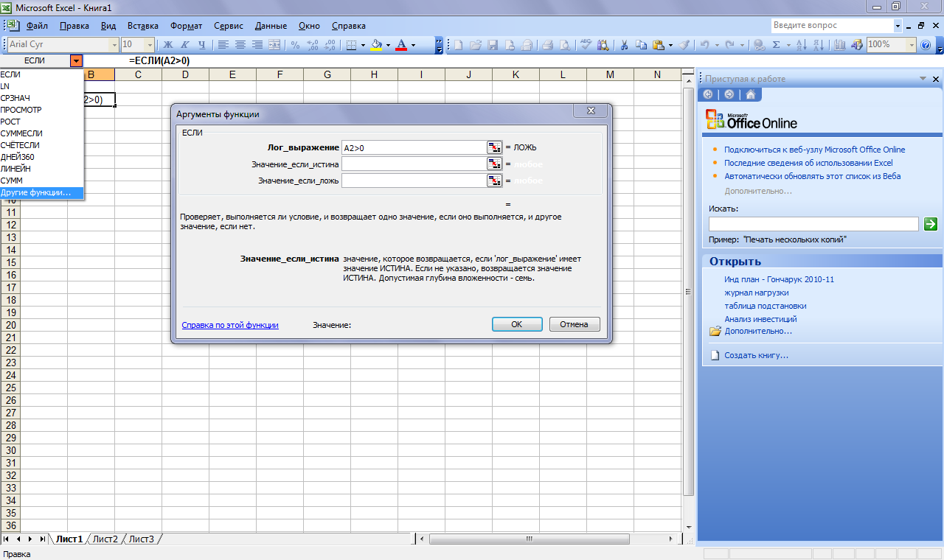This screenshot has width=944, height=560.
Task: Open the Формат menu
Action: pos(187,25)
